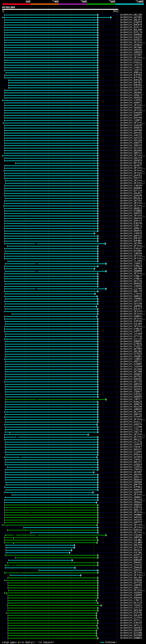146x644 pixels.
Task: Click hit label UniRef100_A2I416
Action: [x=131, y=148]
